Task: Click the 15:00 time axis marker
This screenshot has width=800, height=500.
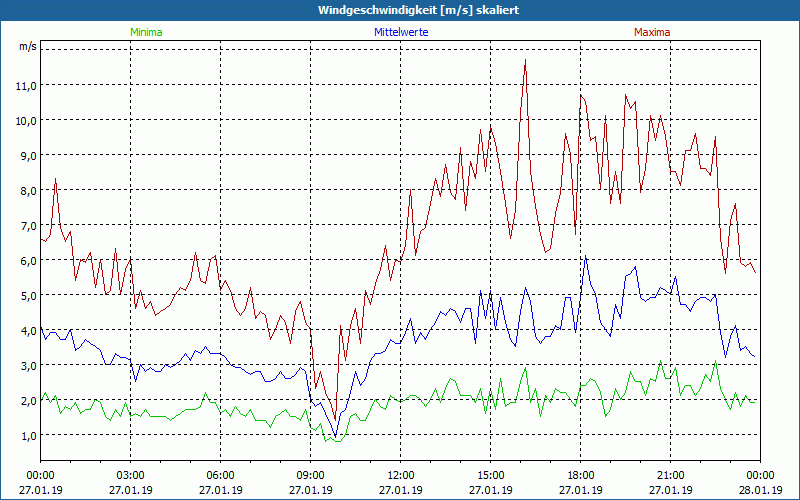Action: tap(490, 474)
